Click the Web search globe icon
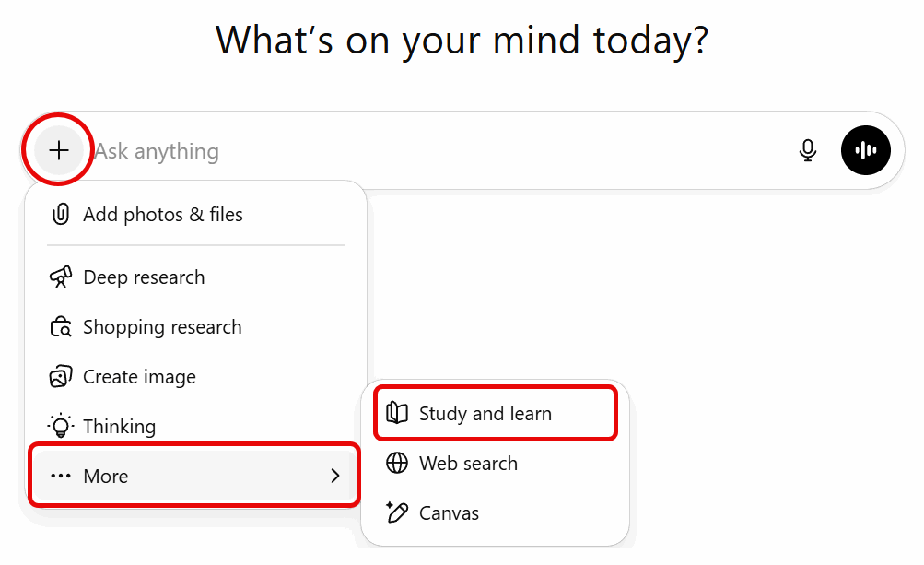The height and width of the screenshot is (565, 924). (397, 464)
